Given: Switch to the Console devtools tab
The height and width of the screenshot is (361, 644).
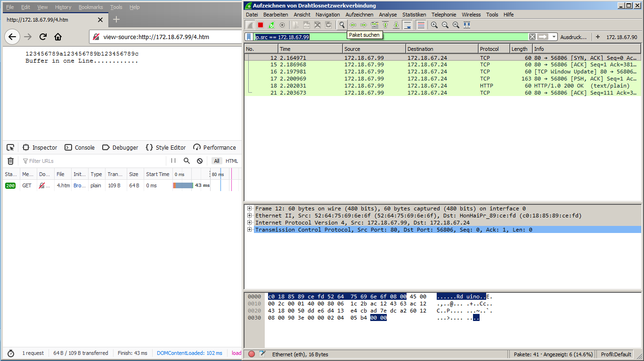Looking at the screenshot, I should pos(80,147).
